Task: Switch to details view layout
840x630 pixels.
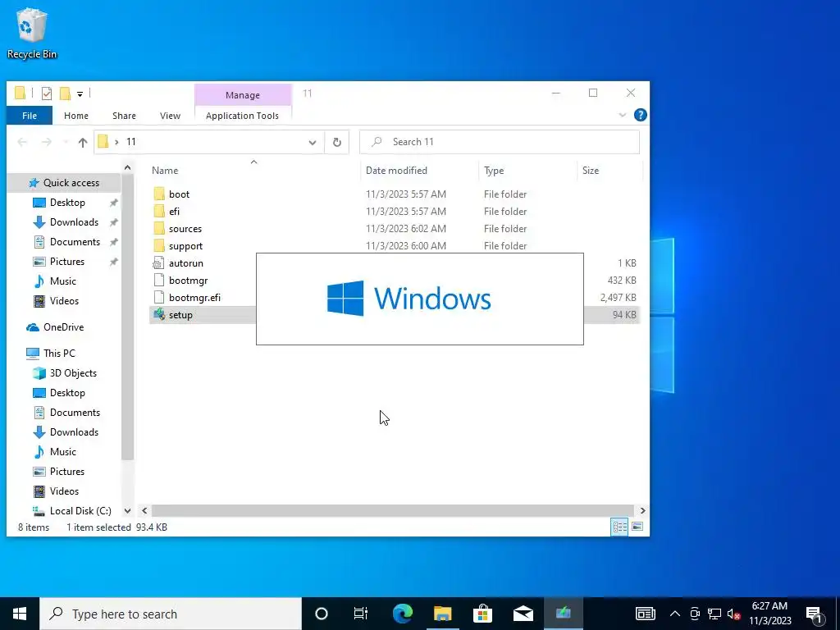Action: click(620, 527)
